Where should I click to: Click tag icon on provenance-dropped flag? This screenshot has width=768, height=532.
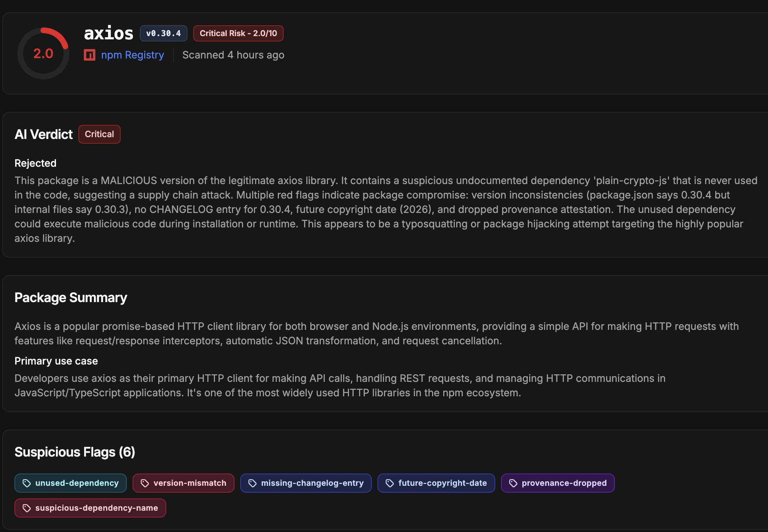coord(513,483)
